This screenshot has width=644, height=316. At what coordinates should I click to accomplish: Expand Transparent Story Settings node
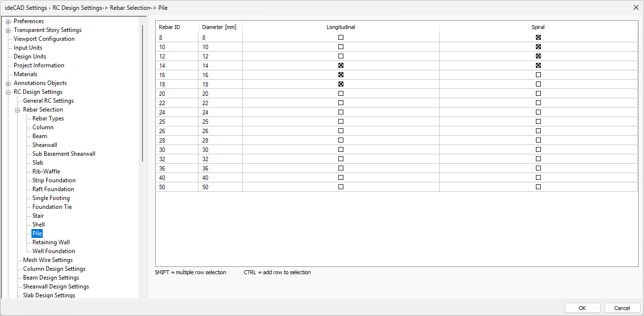tap(8, 30)
